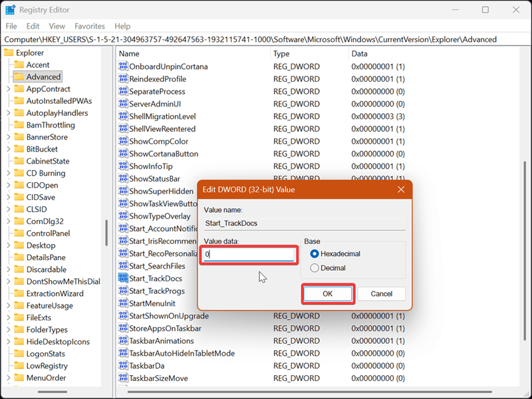532x399 pixels.
Task: Open the Favorites menu
Action: (90, 26)
